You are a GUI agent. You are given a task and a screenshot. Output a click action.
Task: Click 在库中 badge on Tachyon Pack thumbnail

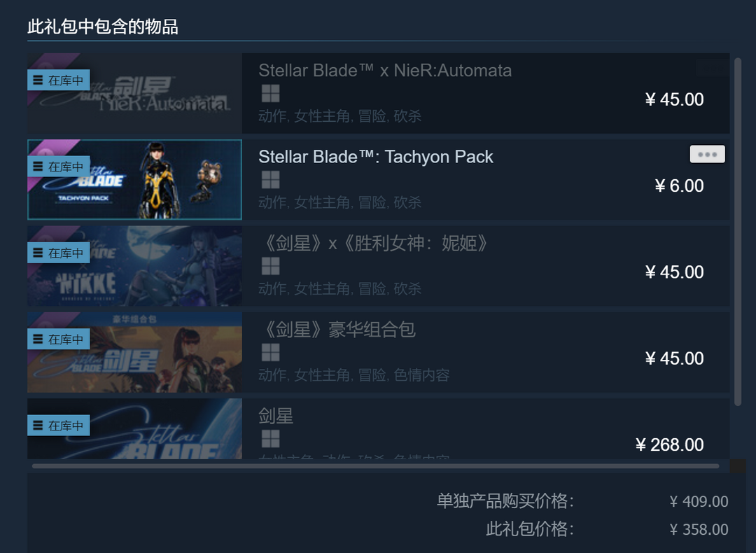pos(58,167)
